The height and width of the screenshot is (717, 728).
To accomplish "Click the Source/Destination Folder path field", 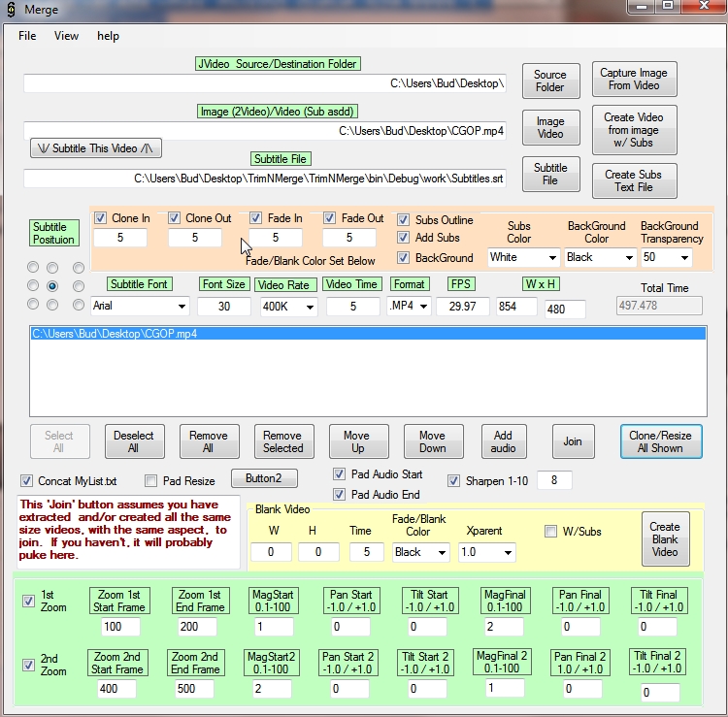I will pos(265,83).
